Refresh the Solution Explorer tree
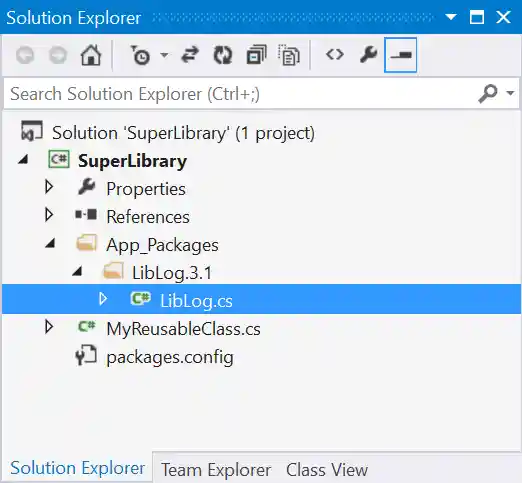This screenshot has height=483, width=522. click(223, 55)
